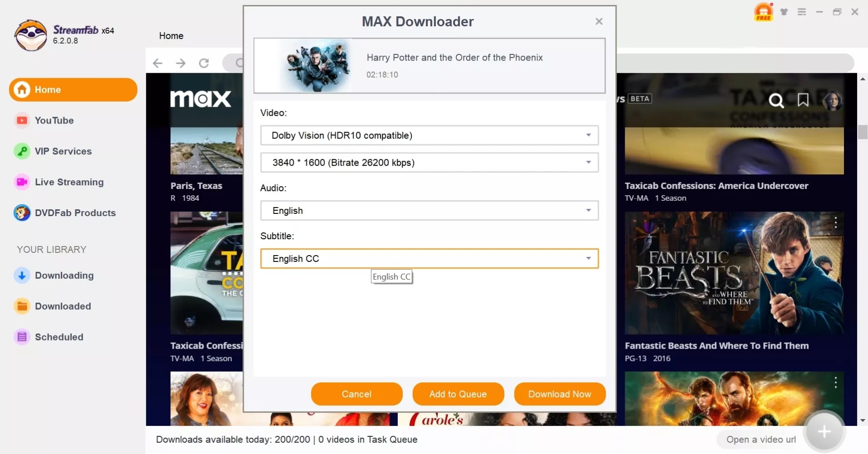Click Download Now button
Viewport: 868px width, 454px height.
560,394
